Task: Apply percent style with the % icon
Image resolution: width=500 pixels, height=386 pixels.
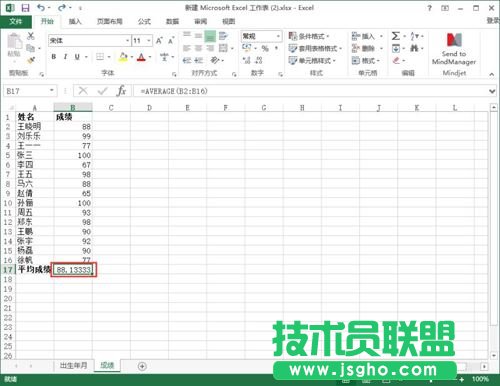Action: click(265, 48)
